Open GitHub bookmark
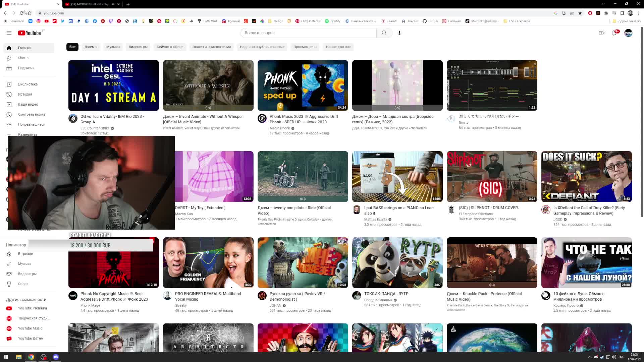The height and width of the screenshot is (362, 644). (x=430, y=21)
